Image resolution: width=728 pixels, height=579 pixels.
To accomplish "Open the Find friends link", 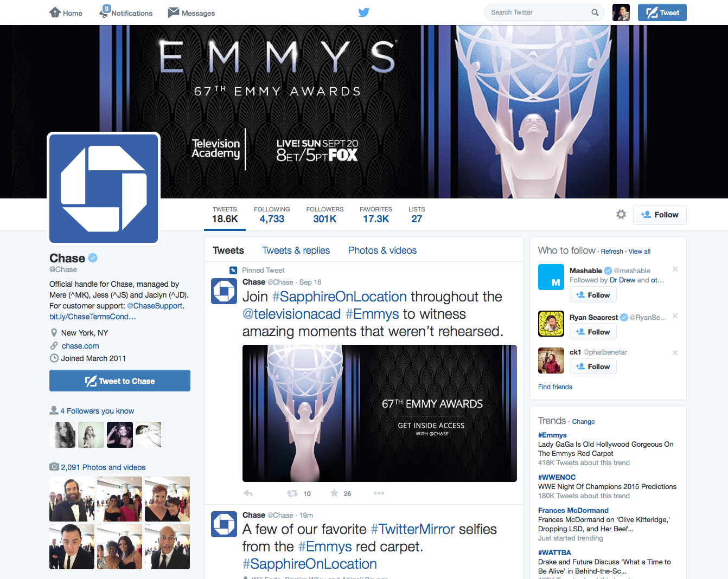I will coord(555,387).
